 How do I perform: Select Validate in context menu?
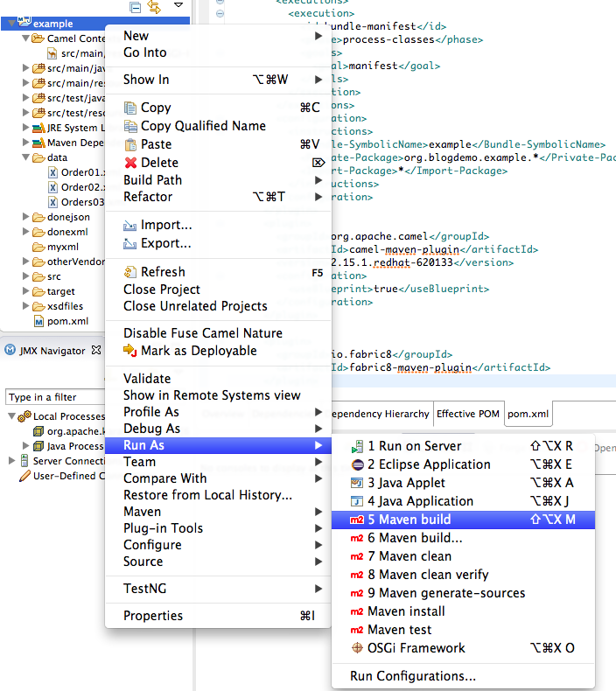218,379
